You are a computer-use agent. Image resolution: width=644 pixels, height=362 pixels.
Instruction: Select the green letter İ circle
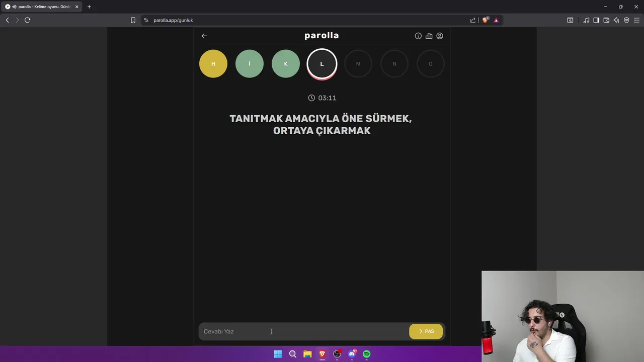click(250, 64)
